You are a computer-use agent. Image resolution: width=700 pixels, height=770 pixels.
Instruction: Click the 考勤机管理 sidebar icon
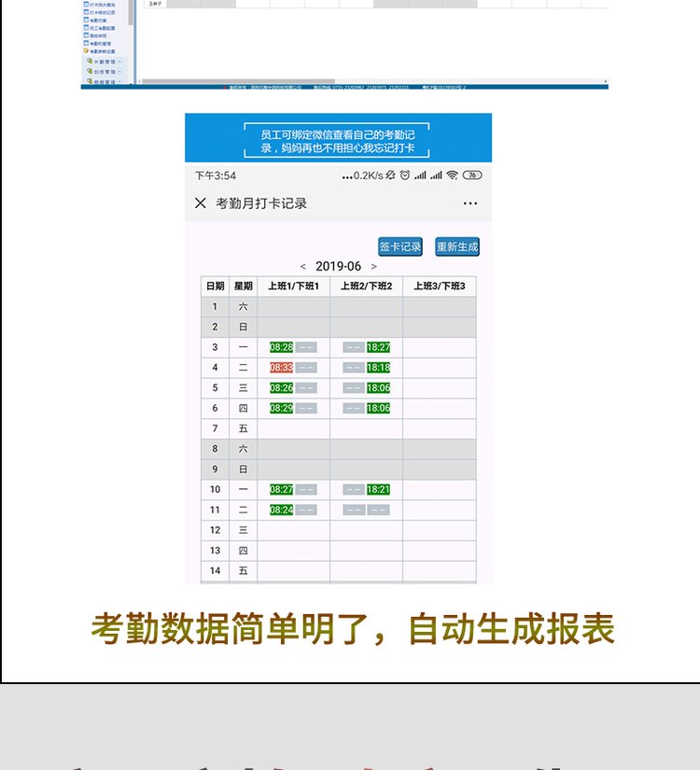click(86, 43)
